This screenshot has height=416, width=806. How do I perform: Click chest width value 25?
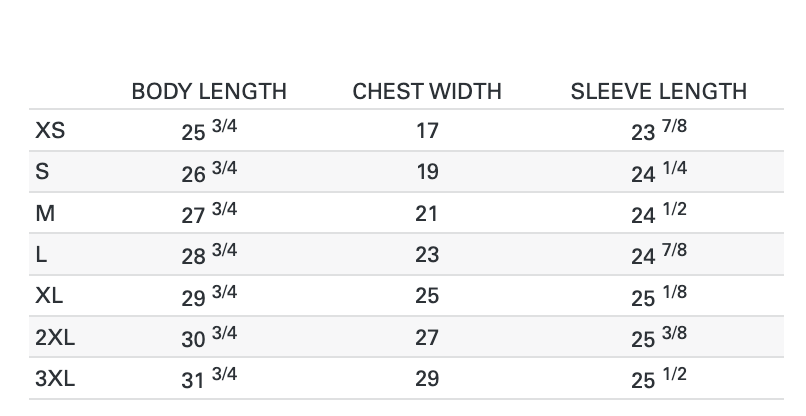pos(427,296)
